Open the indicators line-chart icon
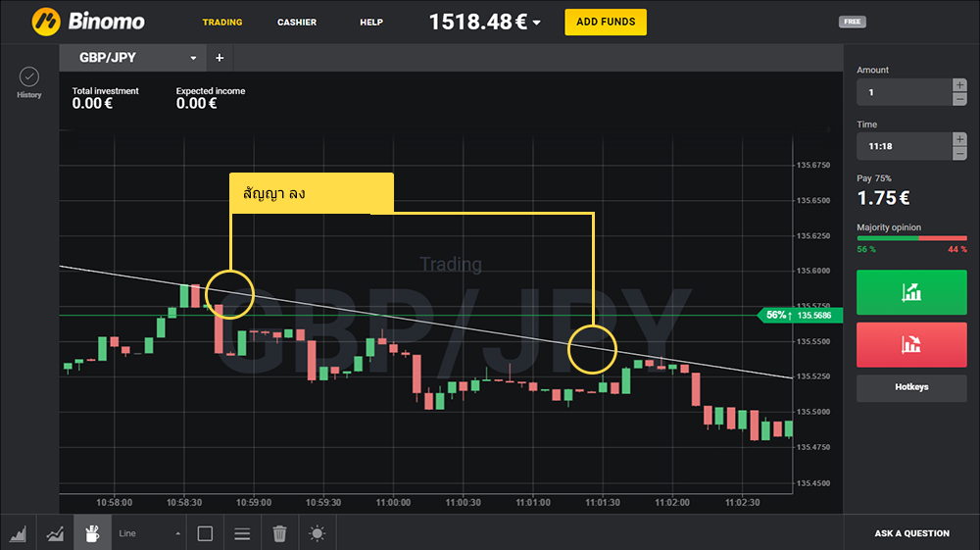The image size is (980, 550). pos(55,533)
